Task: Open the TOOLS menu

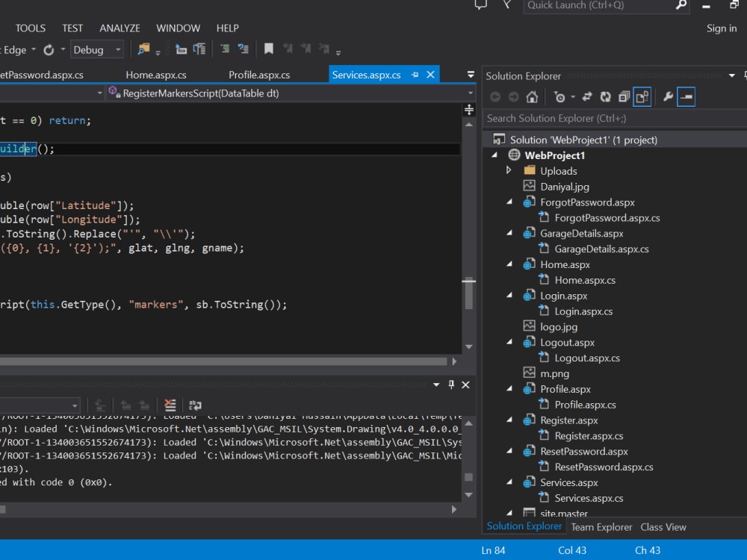Action: [31, 28]
